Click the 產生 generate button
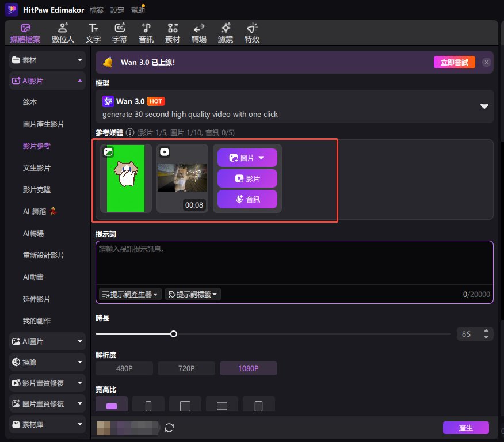Image resolution: width=504 pixels, height=442 pixels. click(x=466, y=428)
